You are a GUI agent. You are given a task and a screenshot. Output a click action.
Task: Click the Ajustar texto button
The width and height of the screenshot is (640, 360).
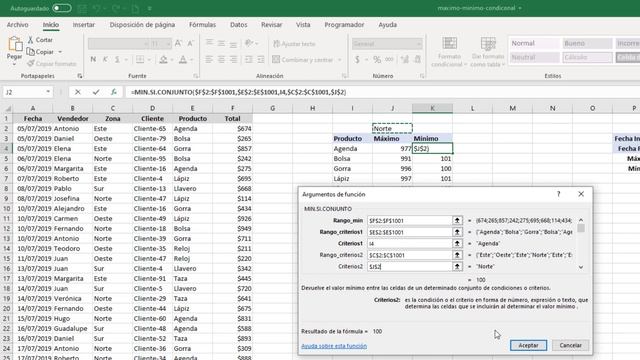tap(294, 44)
